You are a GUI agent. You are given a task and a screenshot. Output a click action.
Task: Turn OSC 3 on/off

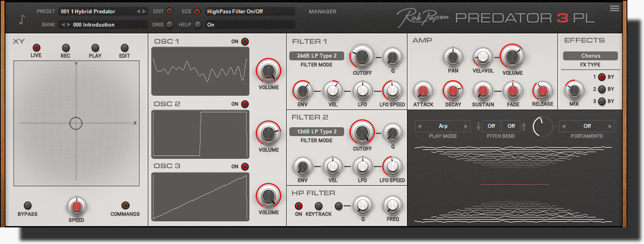pyautogui.click(x=245, y=167)
